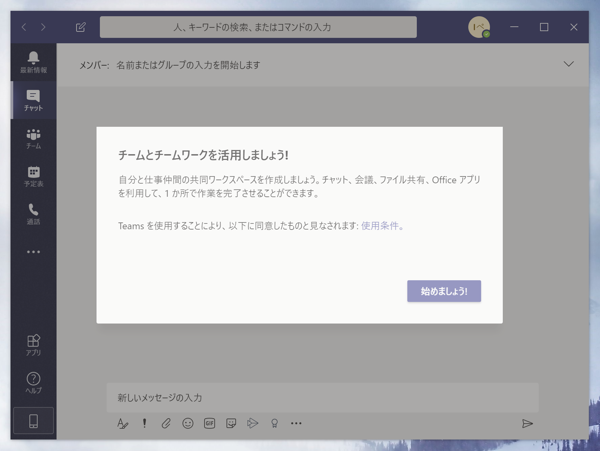This screenshot has width=600, height=451.
Task: Open the emoji picker
Action: 188,423
